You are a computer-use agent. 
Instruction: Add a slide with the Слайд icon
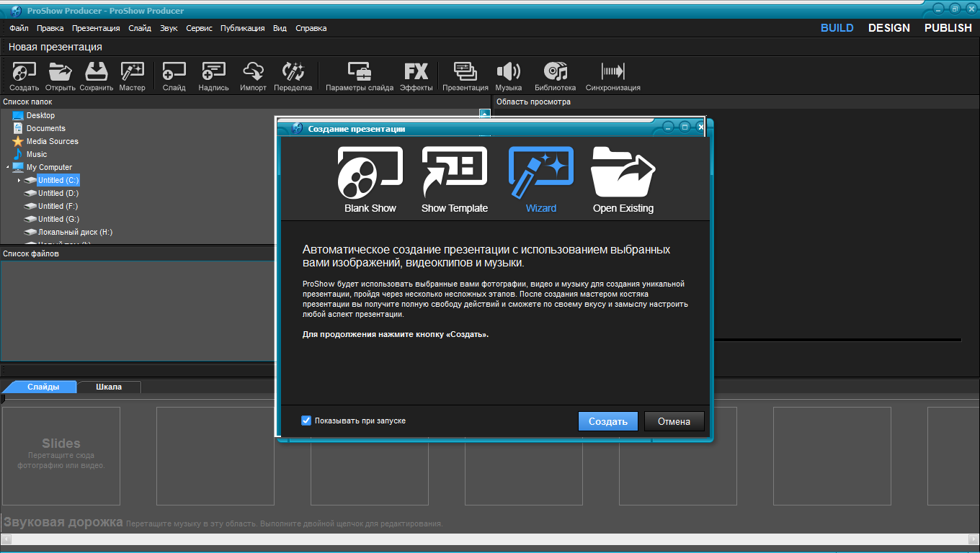[174, 76]
